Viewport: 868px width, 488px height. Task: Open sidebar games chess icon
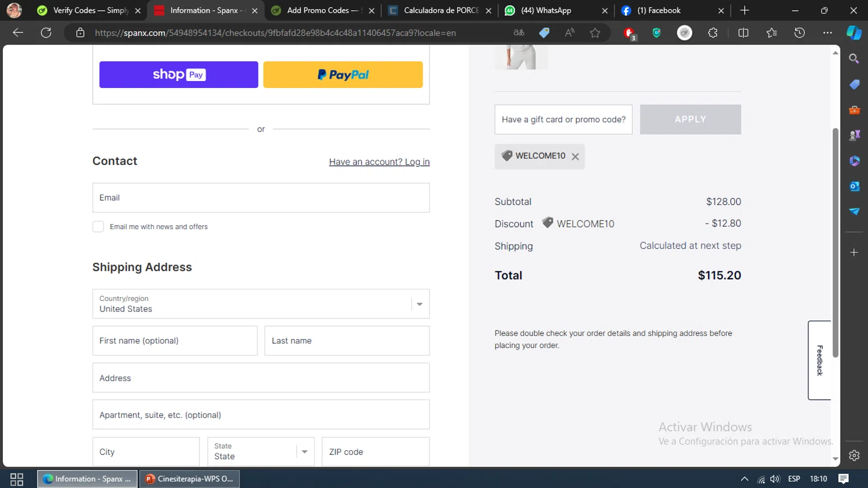pyautogui.click(x=854, y=135)
